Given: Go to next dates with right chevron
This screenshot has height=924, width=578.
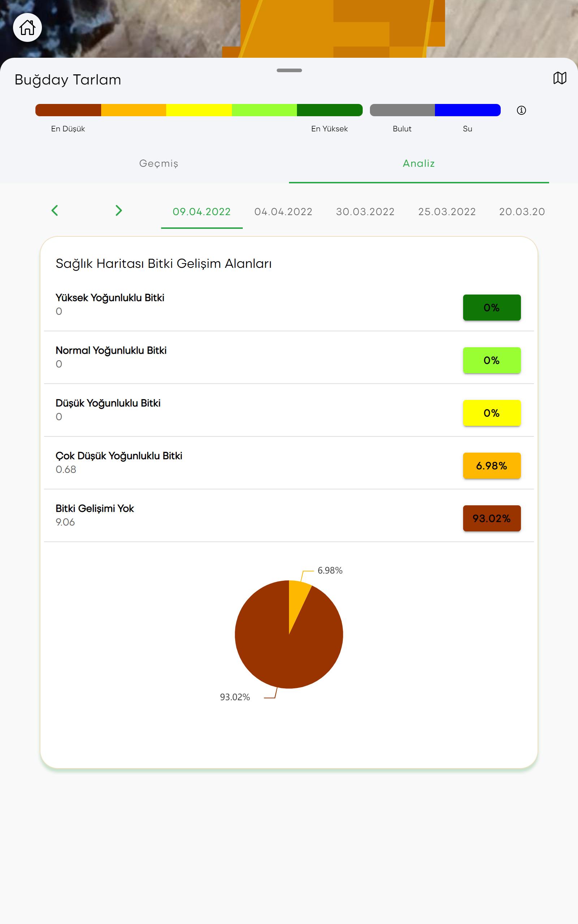Looking at the screenshot, I should (x=119, y=210).
